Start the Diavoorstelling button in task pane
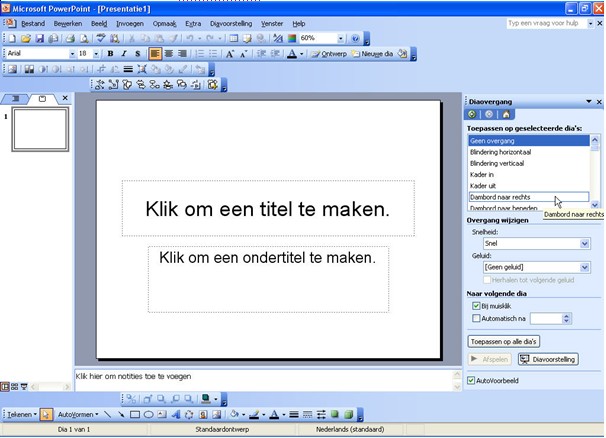This screenshot has width=606, height=438. click(x=548, y=360)
